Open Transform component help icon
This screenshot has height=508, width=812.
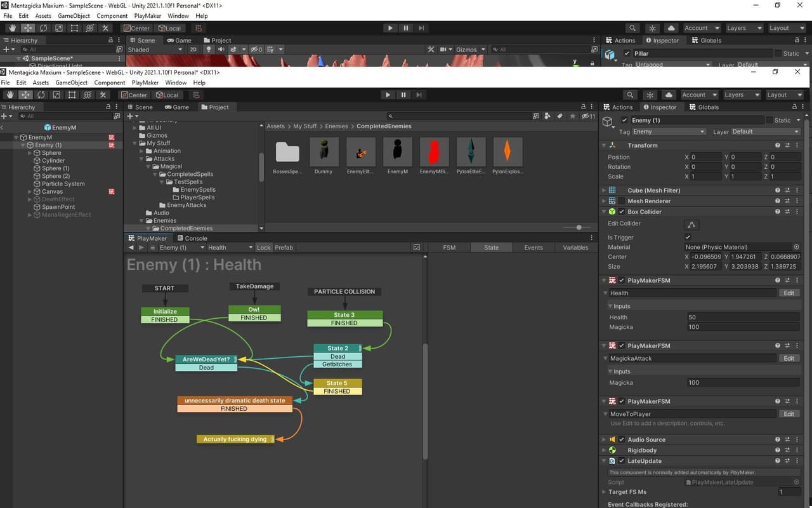777,145
